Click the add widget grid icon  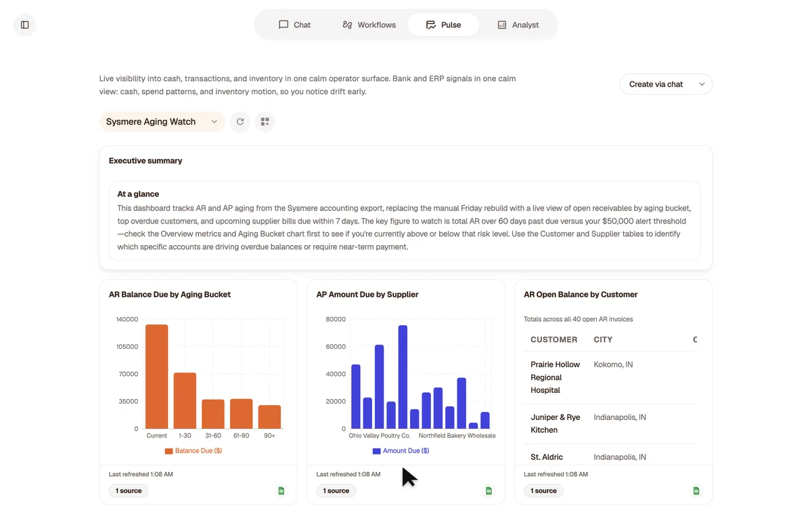tap(265, 122)
